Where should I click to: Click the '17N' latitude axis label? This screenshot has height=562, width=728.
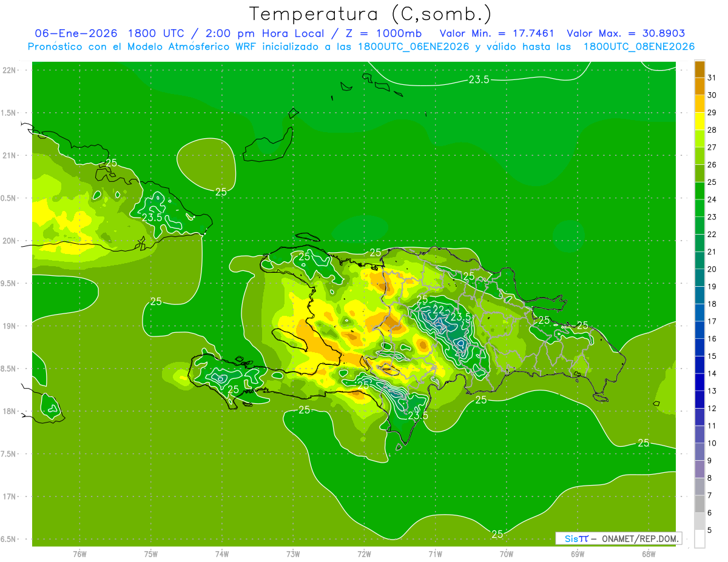(10, 497)
